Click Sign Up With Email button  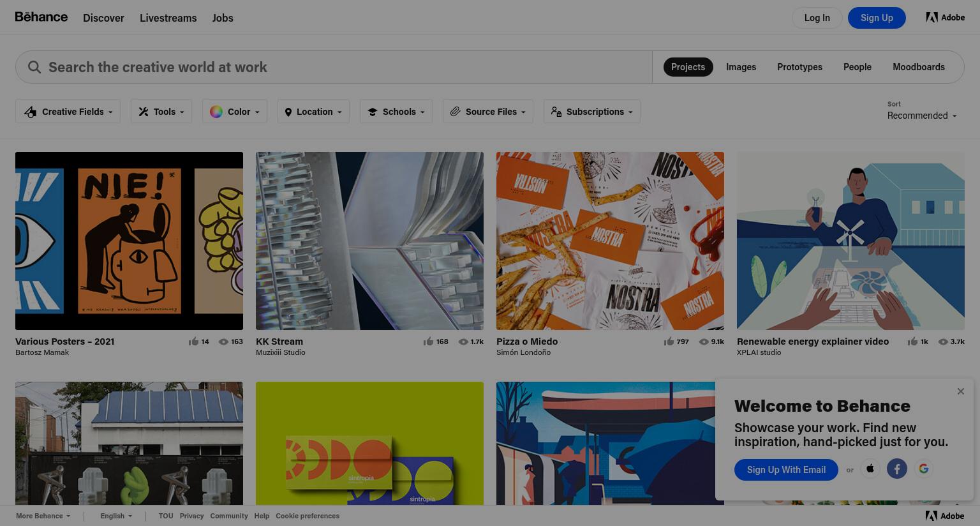(x=786, y=470)
